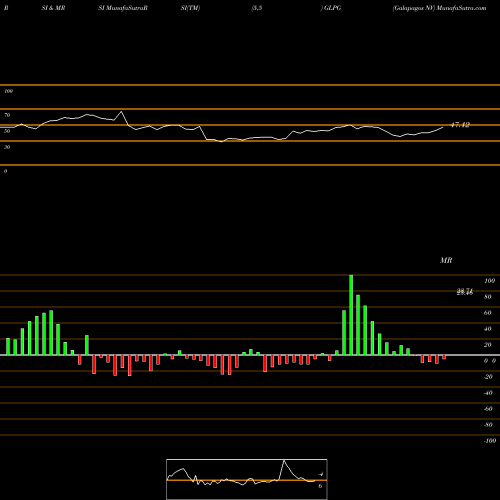500x500 pixels.
Task: Click the MR axis label -20
Action: [x=488, y=377]
